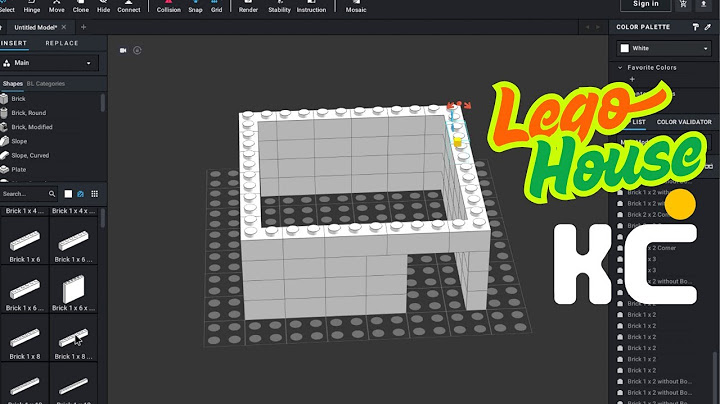Viewport: 720px width, 404px height.
Task: Close the Untitled Model tab
Action: click(64, 28)
